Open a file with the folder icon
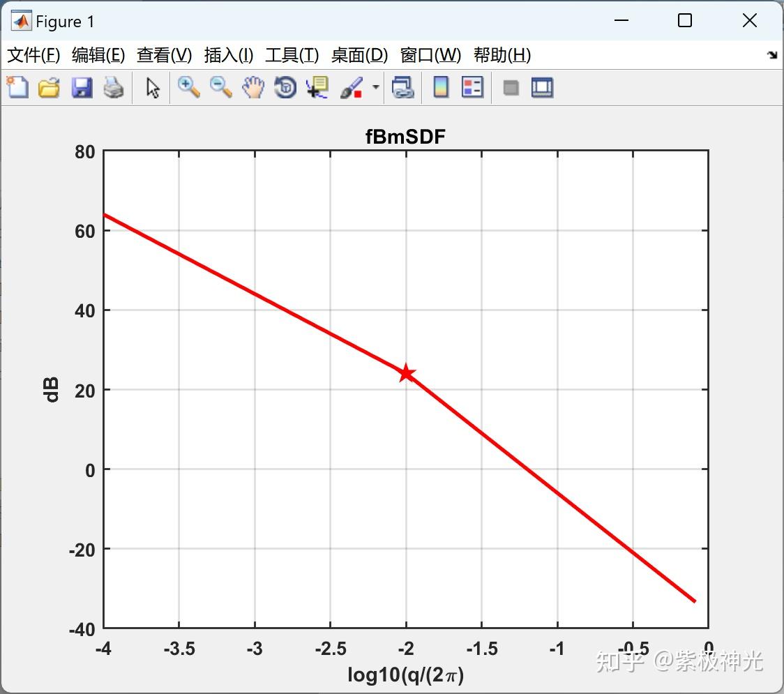This screenshot has width=784, height=694. coord(49,87)
